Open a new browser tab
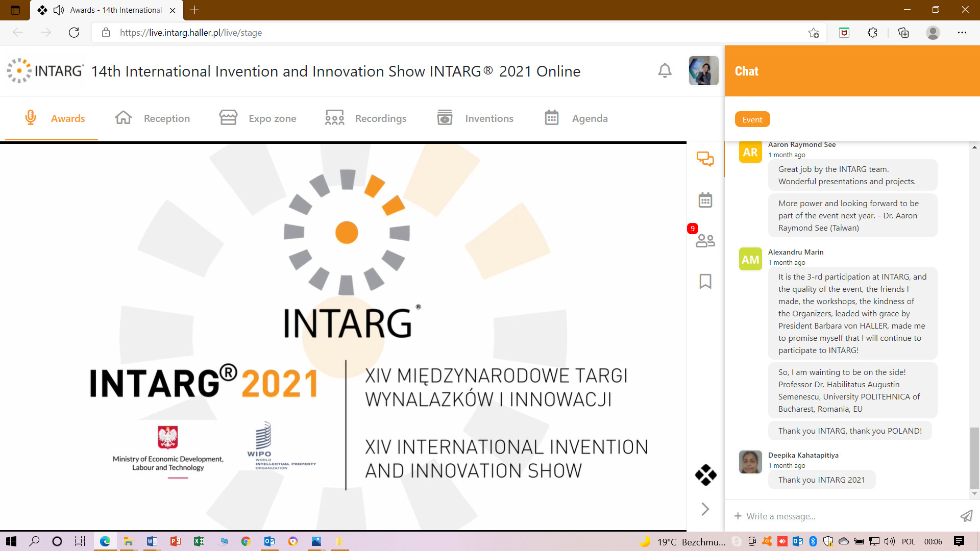 tap(194, 10)
